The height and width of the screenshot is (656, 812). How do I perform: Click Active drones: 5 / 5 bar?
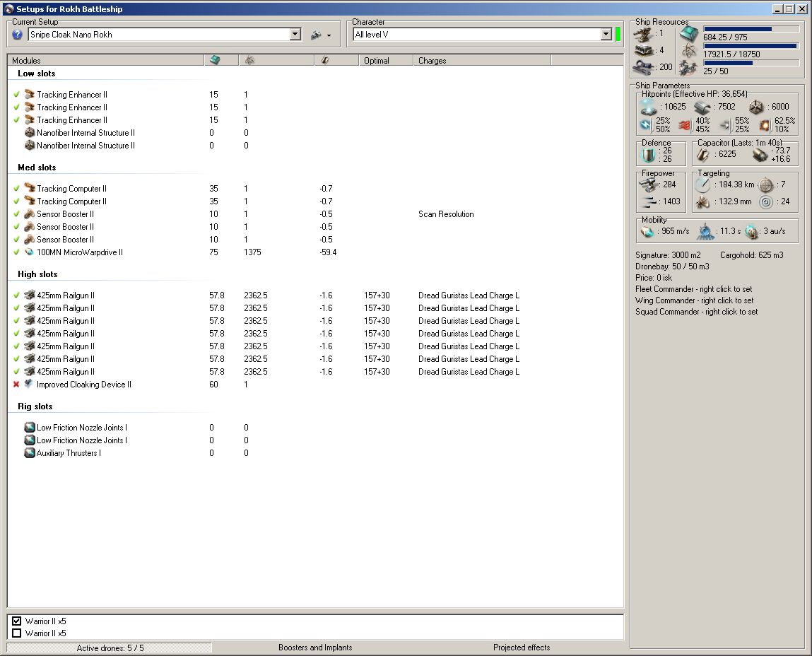110,648
